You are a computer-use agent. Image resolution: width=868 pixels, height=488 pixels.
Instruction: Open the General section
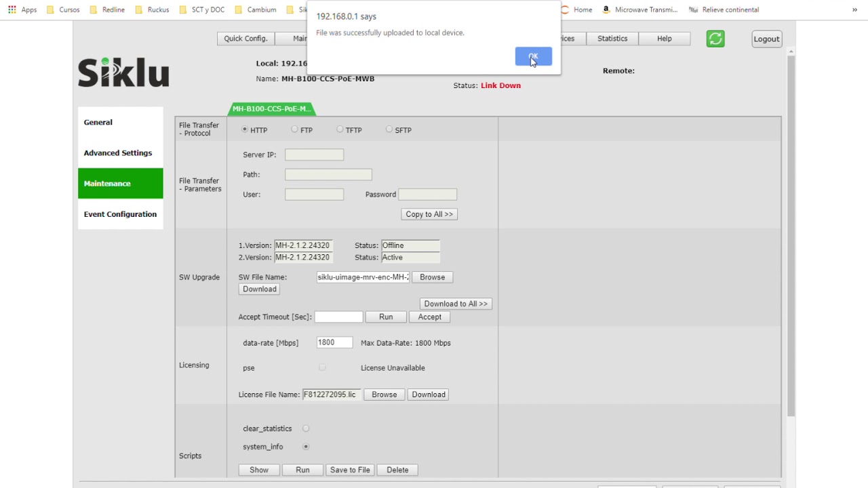coord(121,122)
